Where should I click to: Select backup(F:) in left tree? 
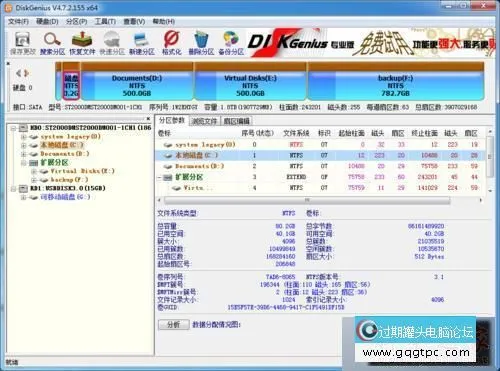69,180
